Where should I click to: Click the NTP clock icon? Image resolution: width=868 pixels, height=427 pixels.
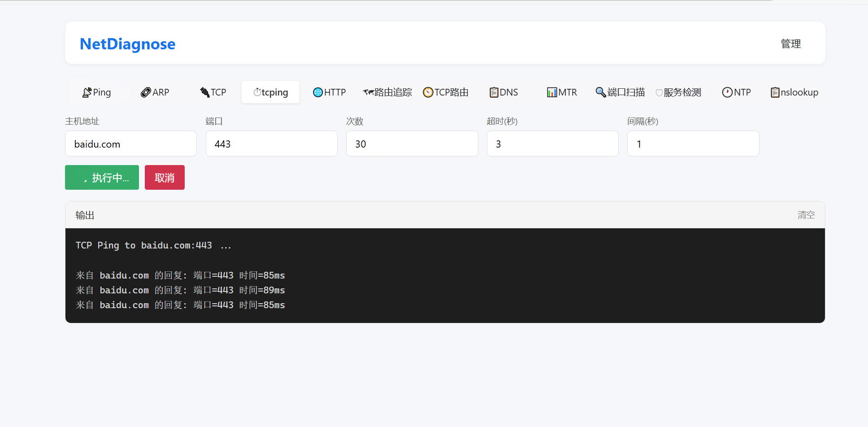727,92
